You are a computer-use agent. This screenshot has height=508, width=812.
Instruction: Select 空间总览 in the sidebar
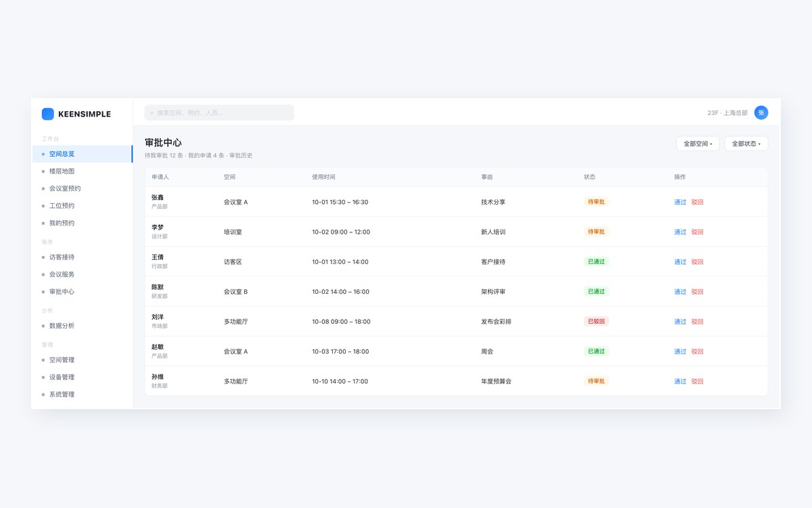click(x=82, y=154)
